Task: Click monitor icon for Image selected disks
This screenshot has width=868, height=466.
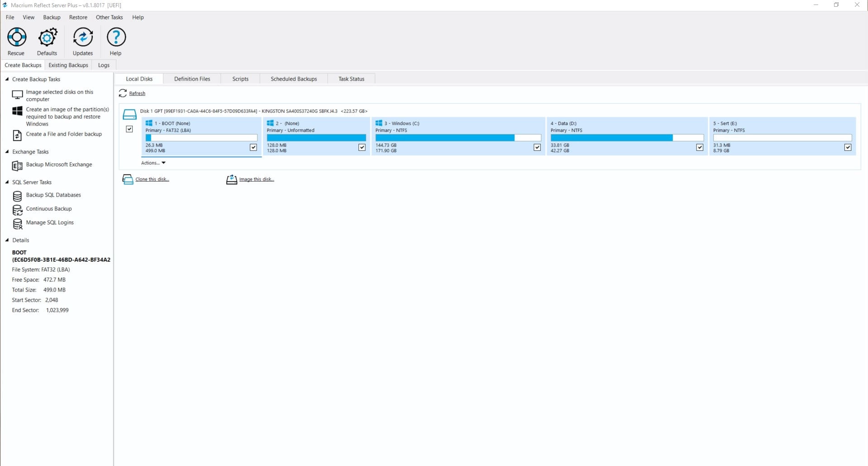Action: click(x=17, y=95)
